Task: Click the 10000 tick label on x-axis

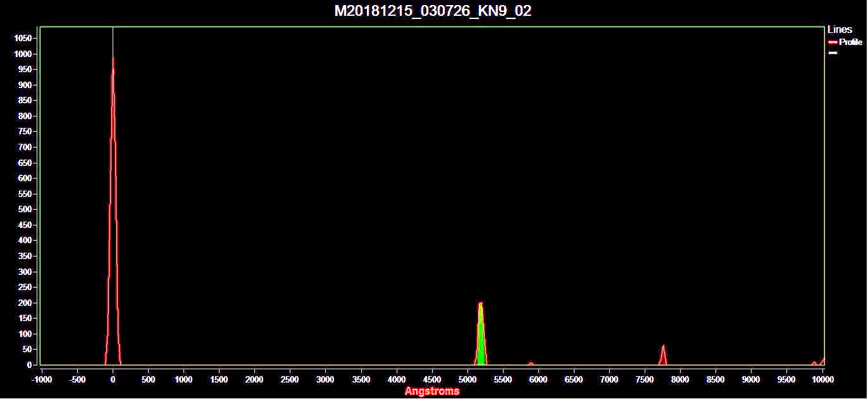Action: (822, 379)
